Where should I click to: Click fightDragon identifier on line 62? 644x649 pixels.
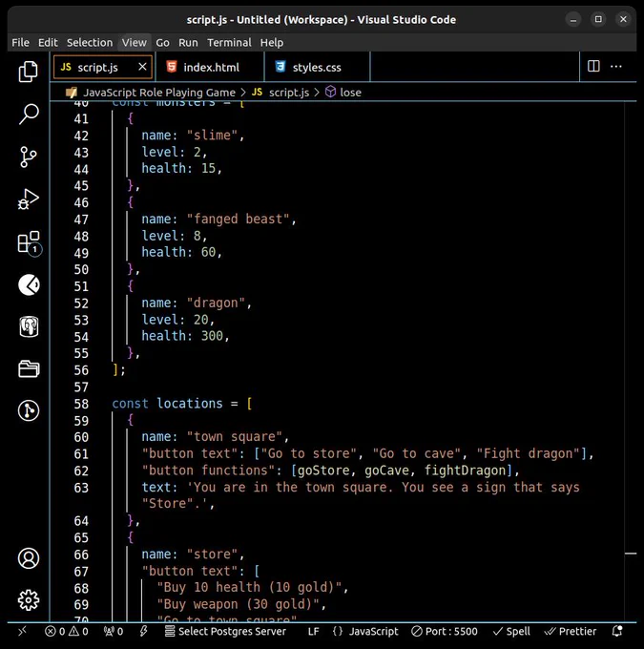point(466,471)
